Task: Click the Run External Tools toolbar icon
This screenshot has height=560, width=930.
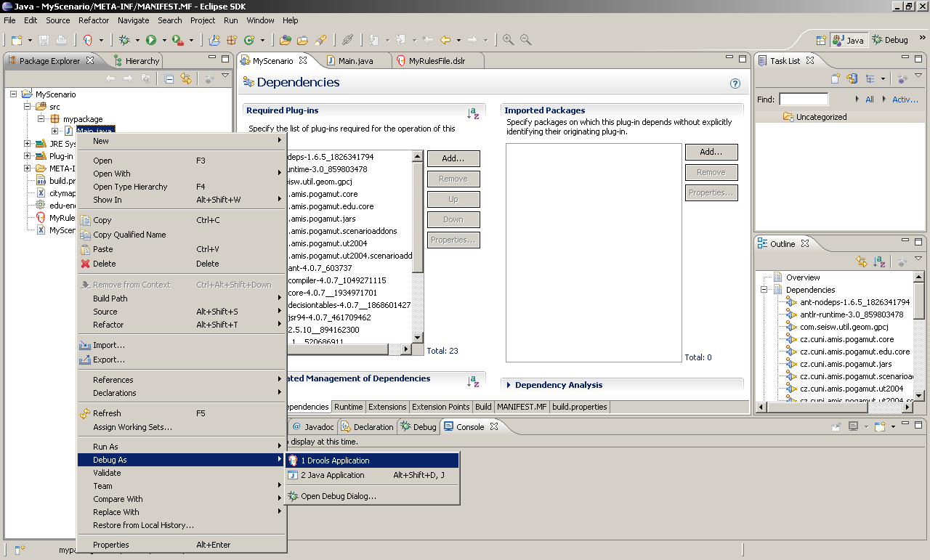Action: coord(177,40)
